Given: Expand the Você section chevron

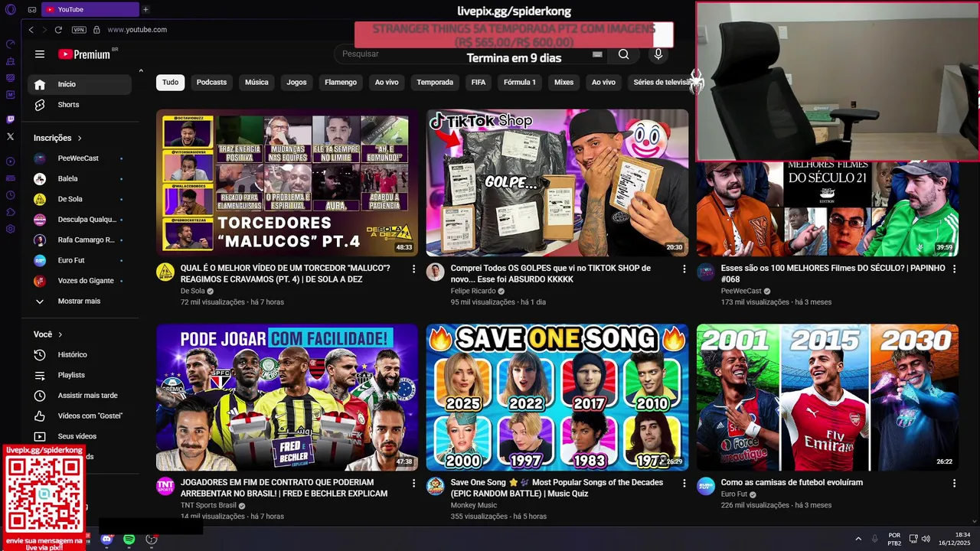Looking at the screenshot, I should [x=60, y=334].
